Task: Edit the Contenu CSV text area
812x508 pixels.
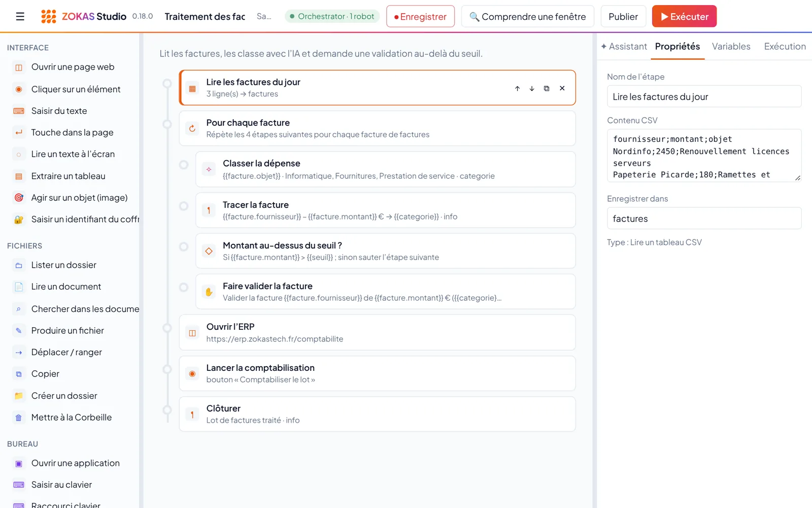Action: [704, 155]
